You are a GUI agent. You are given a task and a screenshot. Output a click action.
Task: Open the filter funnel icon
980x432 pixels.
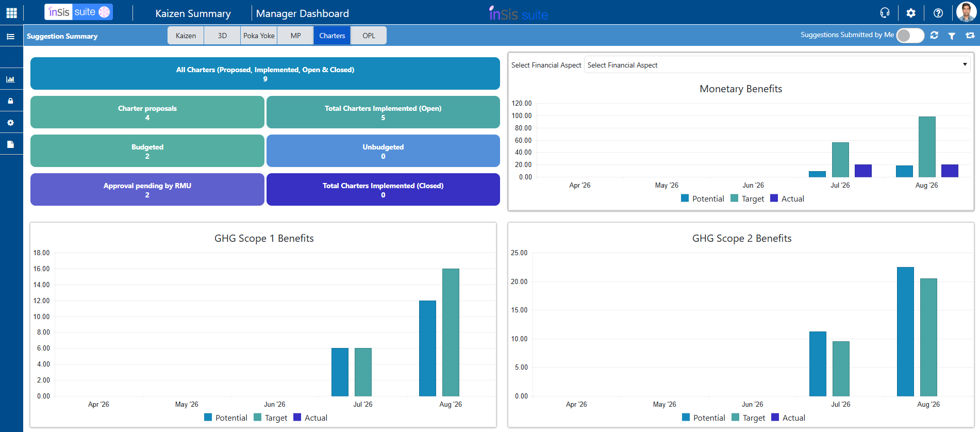(x=952, y=36)
